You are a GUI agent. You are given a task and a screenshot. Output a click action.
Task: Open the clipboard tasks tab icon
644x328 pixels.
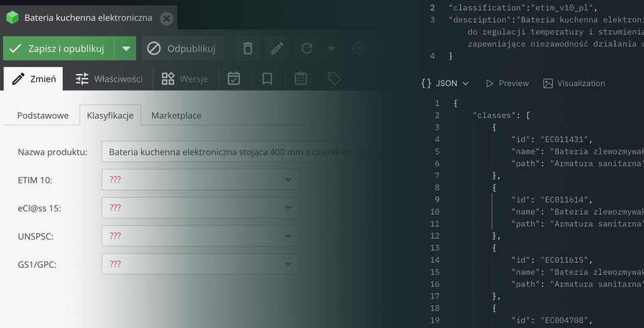tap(301, 78)
